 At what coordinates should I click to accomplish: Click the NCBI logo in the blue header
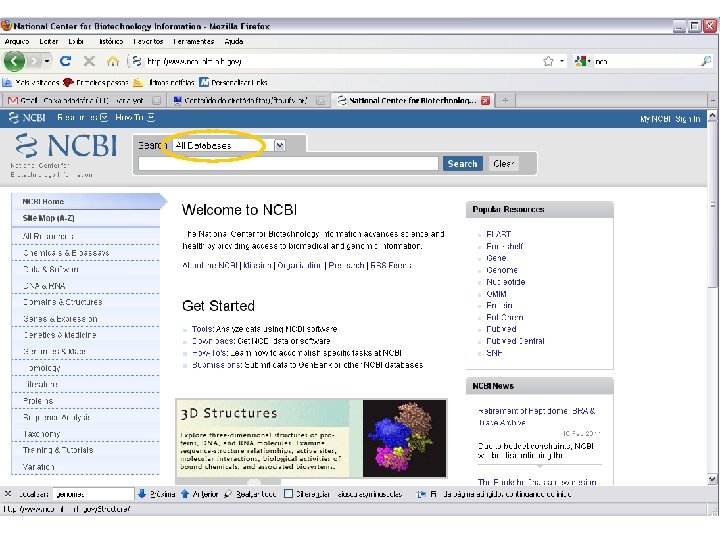(27, 118)
